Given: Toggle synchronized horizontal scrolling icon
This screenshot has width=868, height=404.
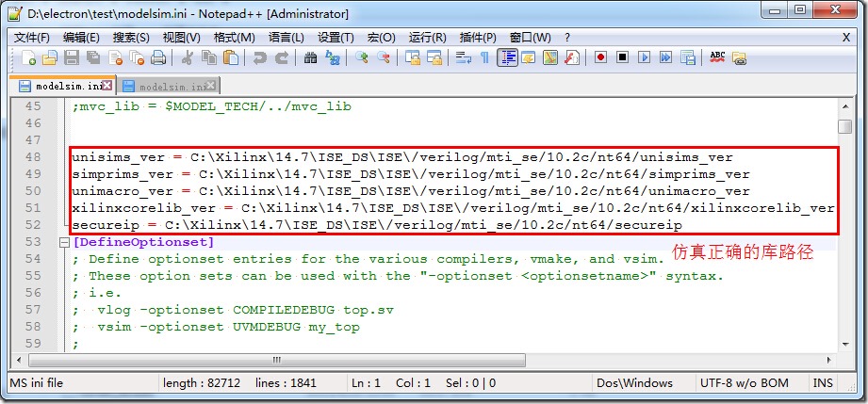Looking at the screenshot, I should 434,57.
